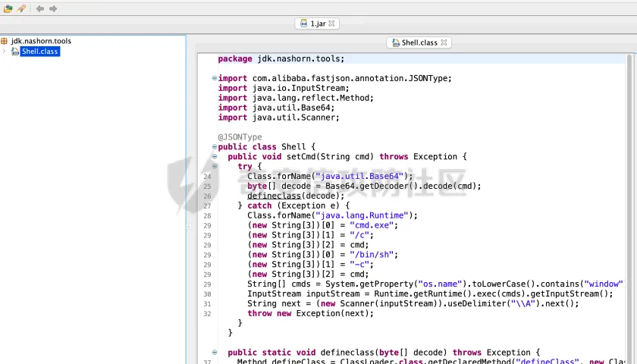The height and width of the screenshot is (364, 637).
Task: Click the "os.name" string literal
Action: point(441,284)
